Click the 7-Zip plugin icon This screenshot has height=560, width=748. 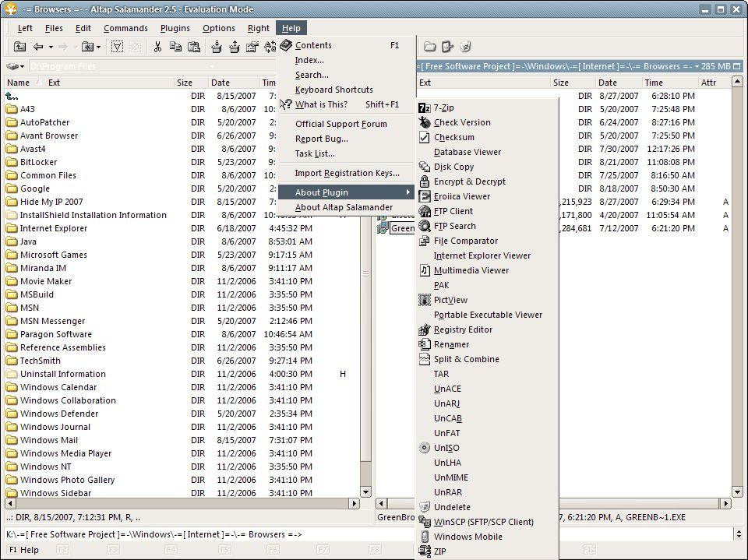425,108
